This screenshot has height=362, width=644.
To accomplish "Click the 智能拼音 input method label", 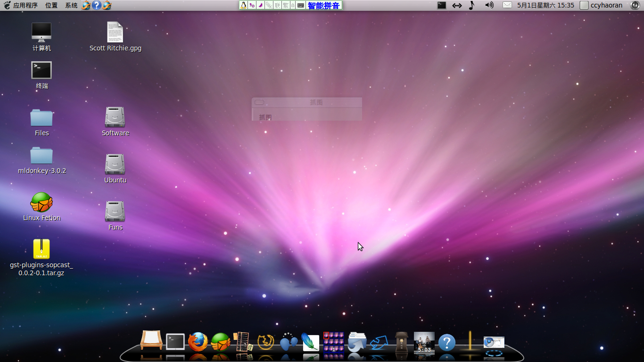I will click(323, 5).
